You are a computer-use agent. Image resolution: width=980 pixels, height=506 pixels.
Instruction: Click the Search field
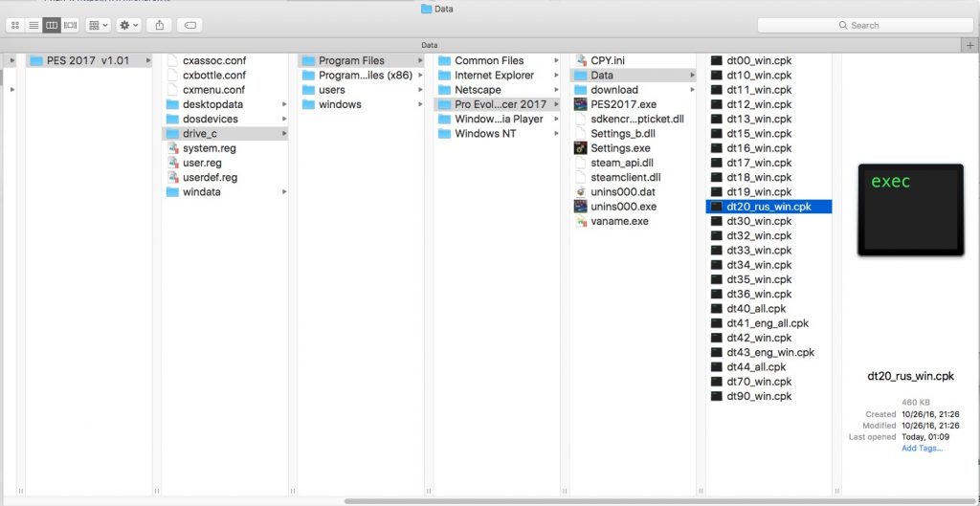[x=864, y=25]
